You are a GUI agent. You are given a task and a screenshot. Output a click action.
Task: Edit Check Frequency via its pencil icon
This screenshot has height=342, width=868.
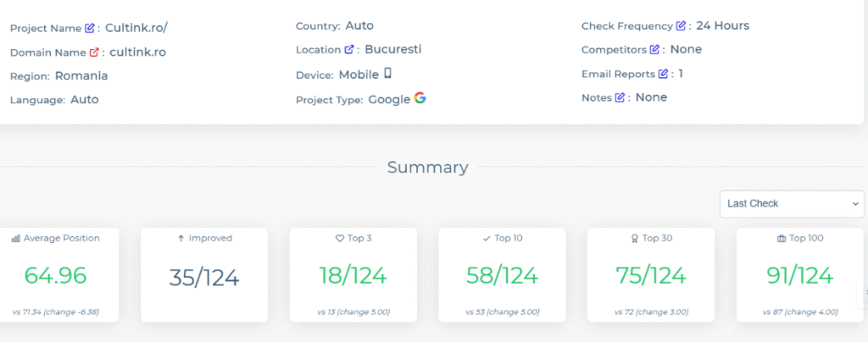[x=681, y=26]
